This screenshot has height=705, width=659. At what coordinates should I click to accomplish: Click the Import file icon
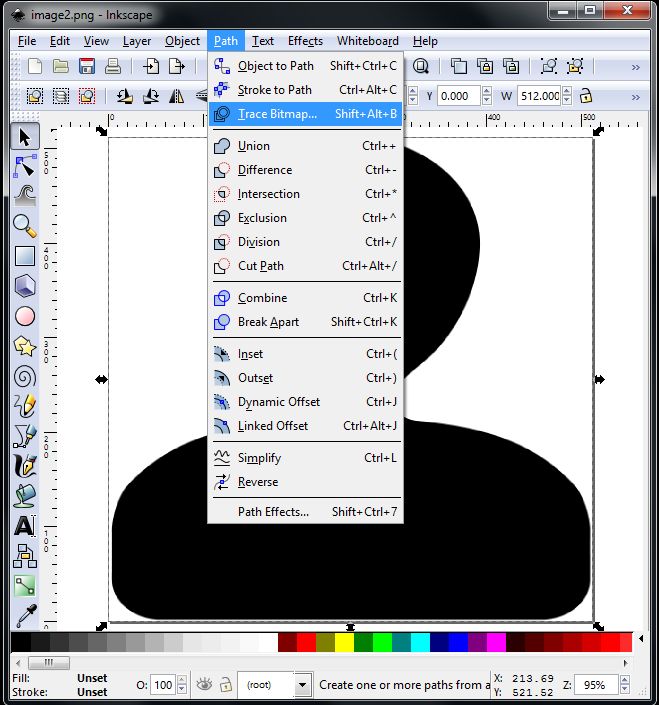[151, 67]
